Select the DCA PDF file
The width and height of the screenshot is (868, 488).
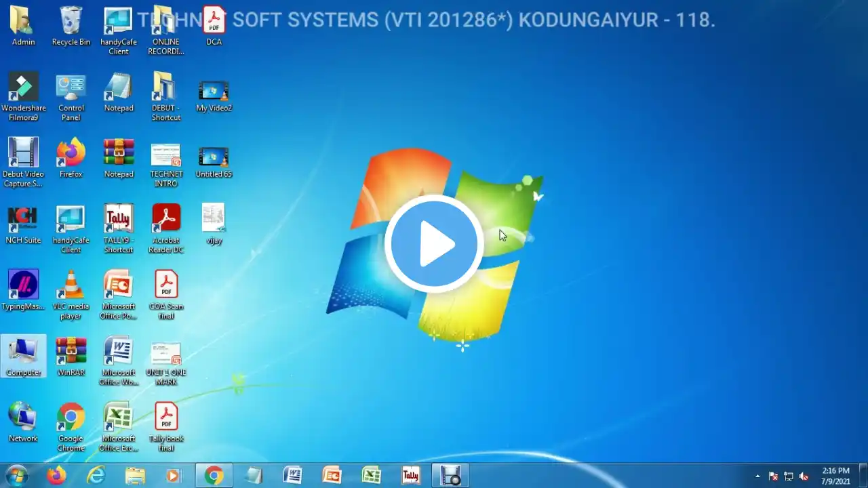tap(214, 26)
